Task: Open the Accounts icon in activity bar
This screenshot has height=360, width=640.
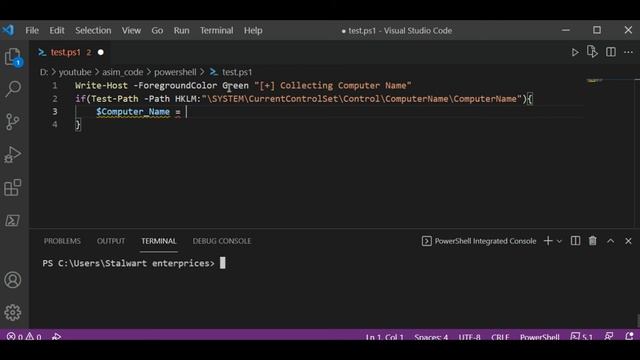Action: tap(13, 280)
